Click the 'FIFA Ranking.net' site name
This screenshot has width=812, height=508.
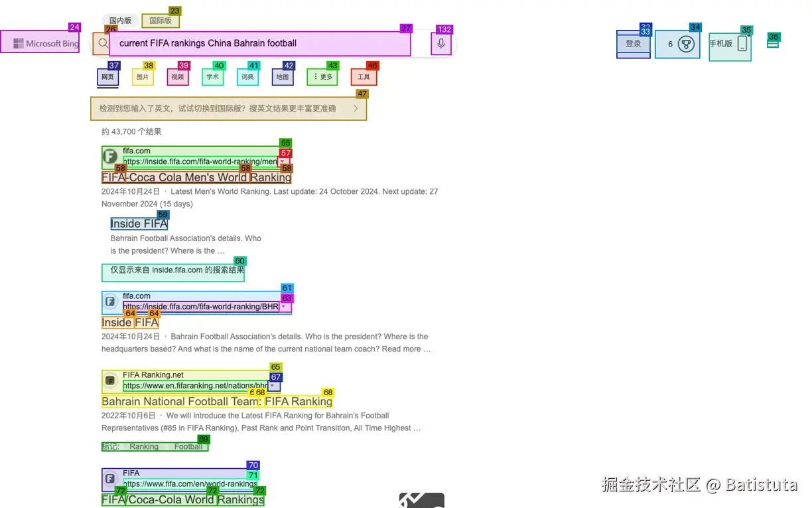tap(153, 375)
